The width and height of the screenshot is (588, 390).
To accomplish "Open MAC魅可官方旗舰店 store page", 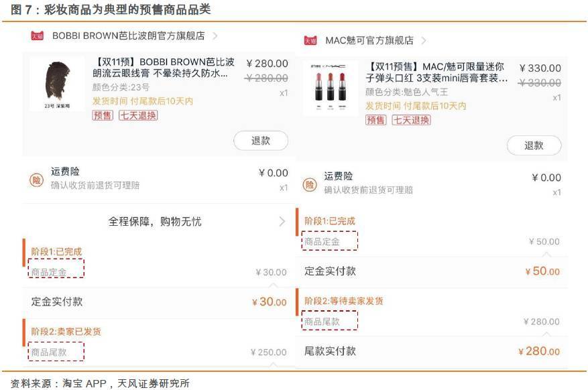I will (369, 39).
